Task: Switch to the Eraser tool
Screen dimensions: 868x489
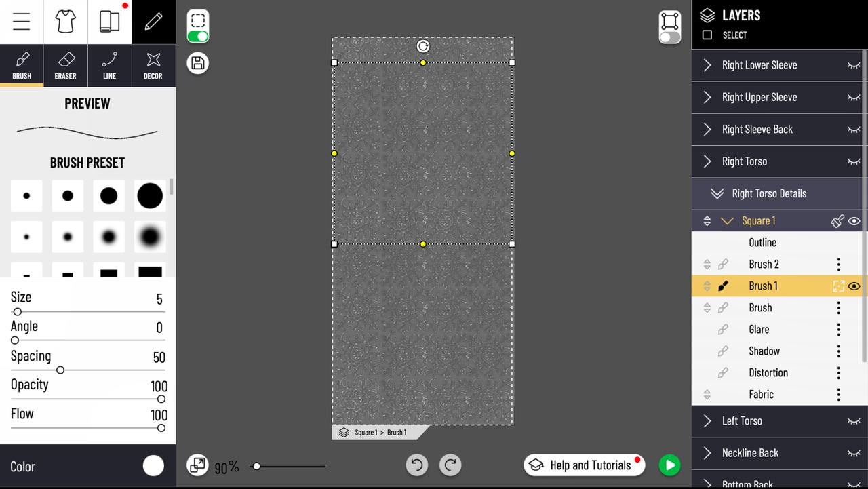Action: tap(66, 66)
